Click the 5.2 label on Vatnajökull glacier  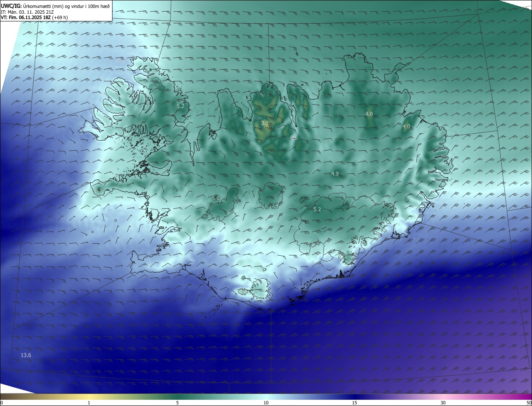click(x=317, y=210)
